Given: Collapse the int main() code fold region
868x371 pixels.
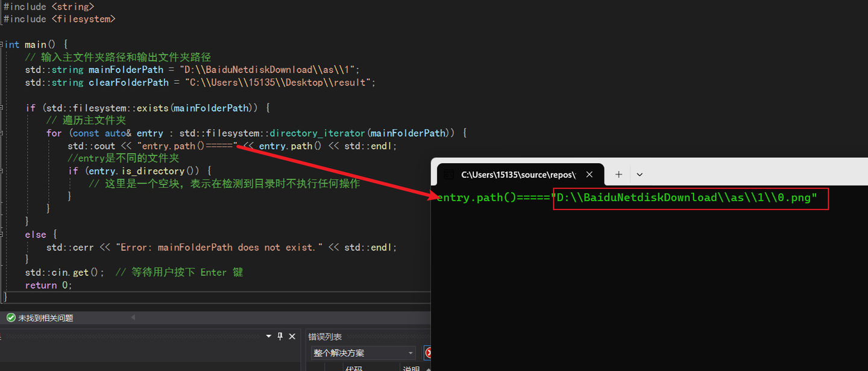Looking at the screenshot, I should pyautogui.click(x=2, y=44).
